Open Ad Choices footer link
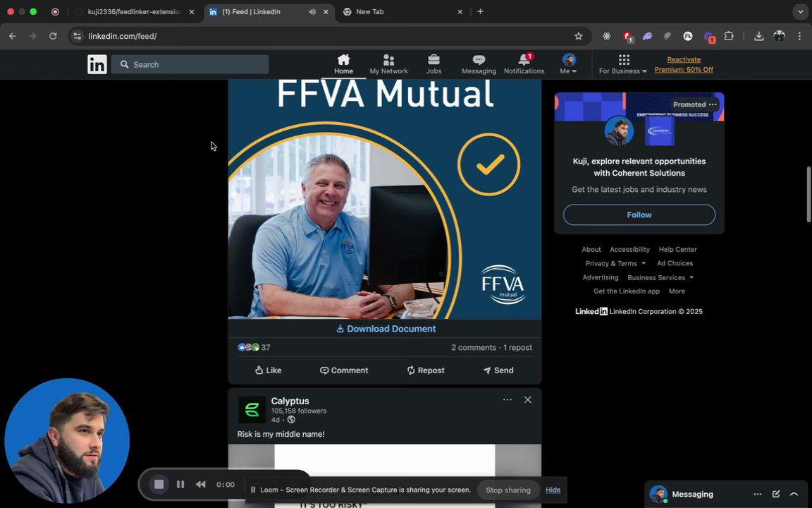 675,263
